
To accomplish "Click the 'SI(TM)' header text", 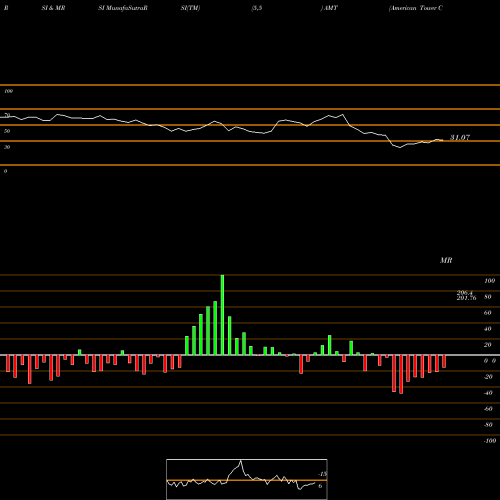I will coord(190,8).
